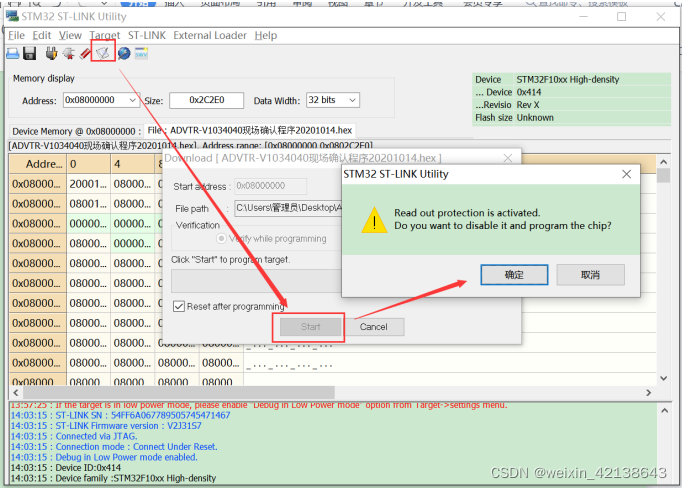The image size is (682, 489).
Task: Click the Flash size Unknown value
Action: click(x=535, y=117)
